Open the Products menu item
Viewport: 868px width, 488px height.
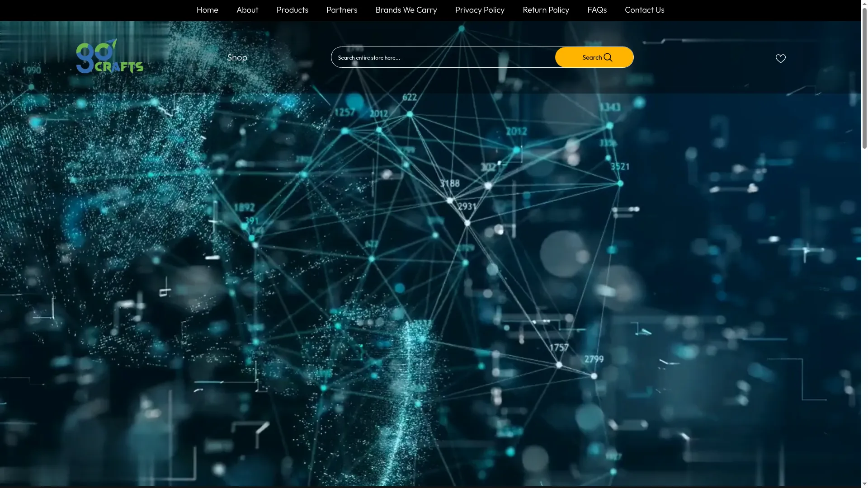coord(292,10)
